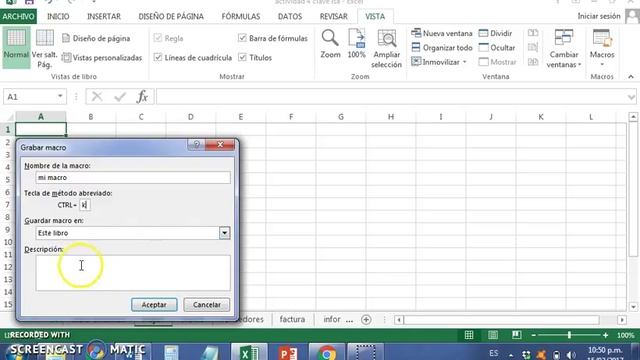Open Vistas personalizadas

(x=102, y=58)
